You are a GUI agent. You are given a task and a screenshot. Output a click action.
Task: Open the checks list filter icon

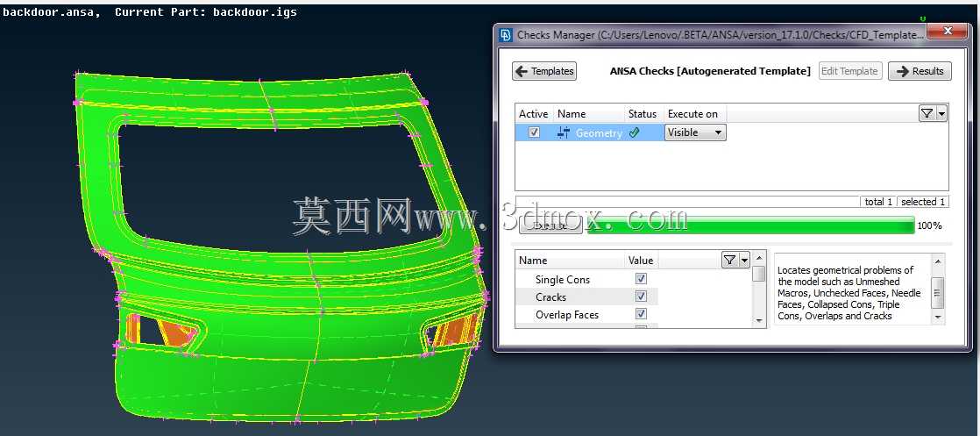tap(927, 113)
